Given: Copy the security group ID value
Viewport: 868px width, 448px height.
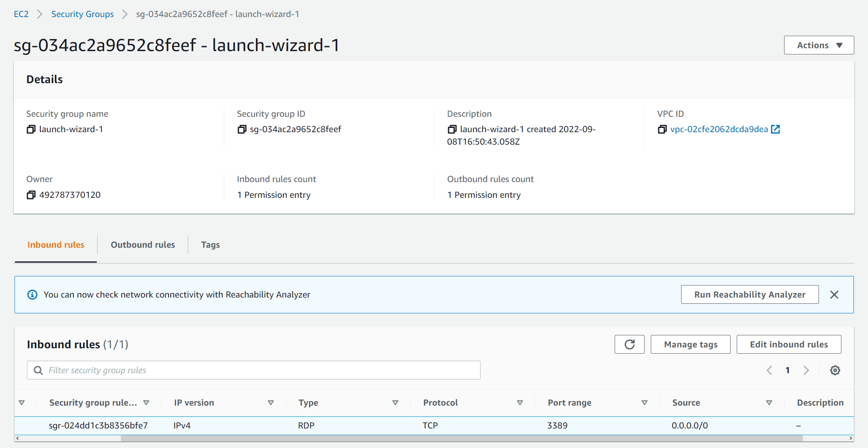Looking at the screenshot, I should click(241, 130).
